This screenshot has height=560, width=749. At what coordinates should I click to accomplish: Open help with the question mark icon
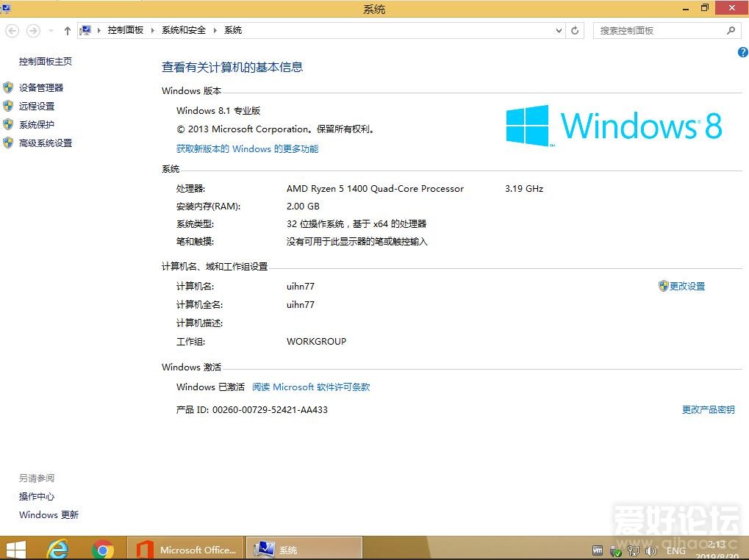[x=743, y=52]
